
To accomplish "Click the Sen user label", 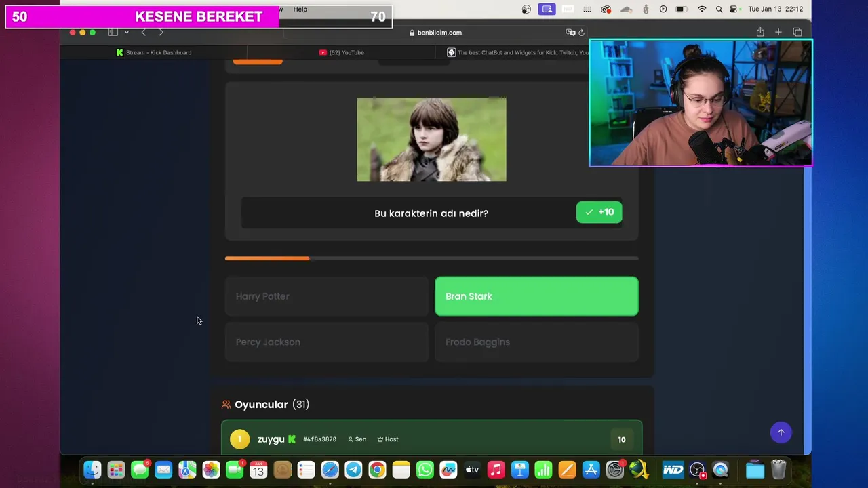I will tap(357, 439).
